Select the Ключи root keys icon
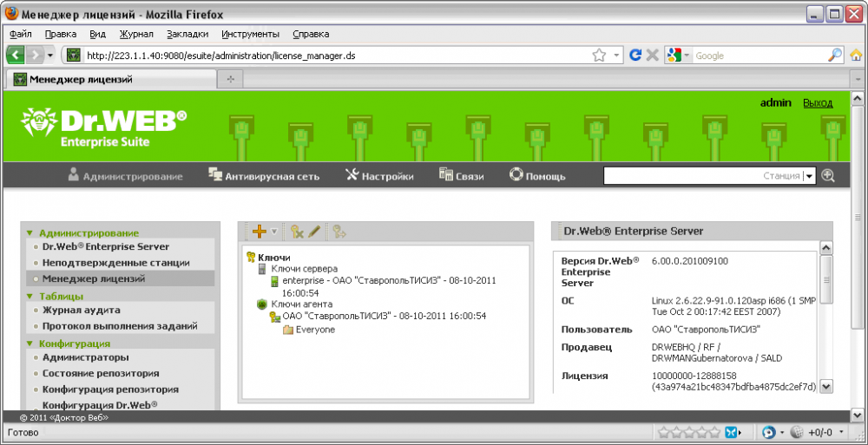The width and height of the screenshot is (868, 445). tap(251, 257)
